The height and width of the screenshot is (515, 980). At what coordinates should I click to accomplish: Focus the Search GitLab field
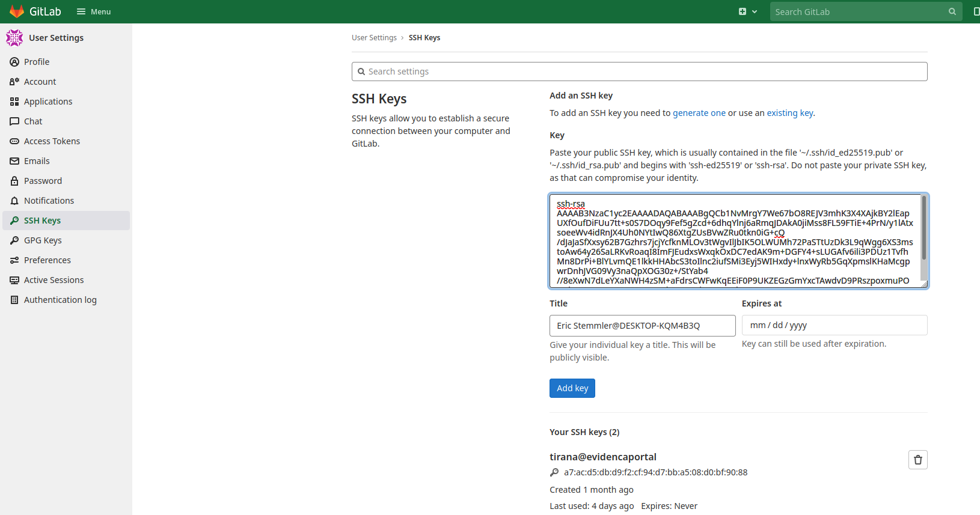[x=866, y=11]
